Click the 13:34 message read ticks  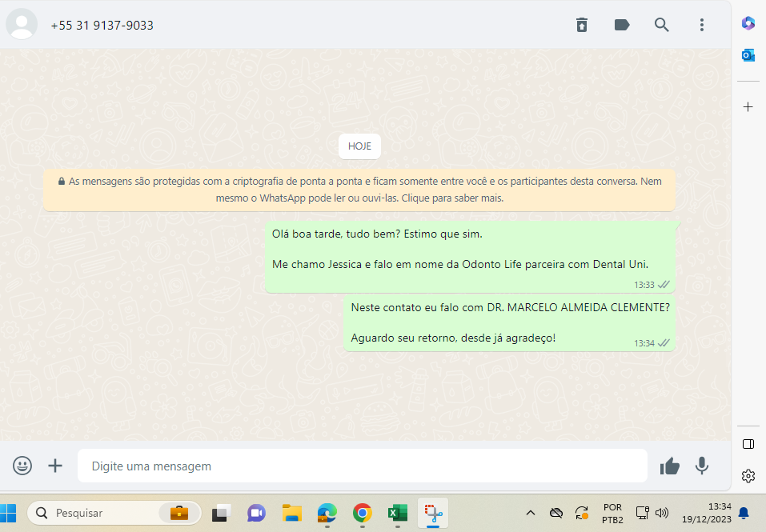(664, 343)
